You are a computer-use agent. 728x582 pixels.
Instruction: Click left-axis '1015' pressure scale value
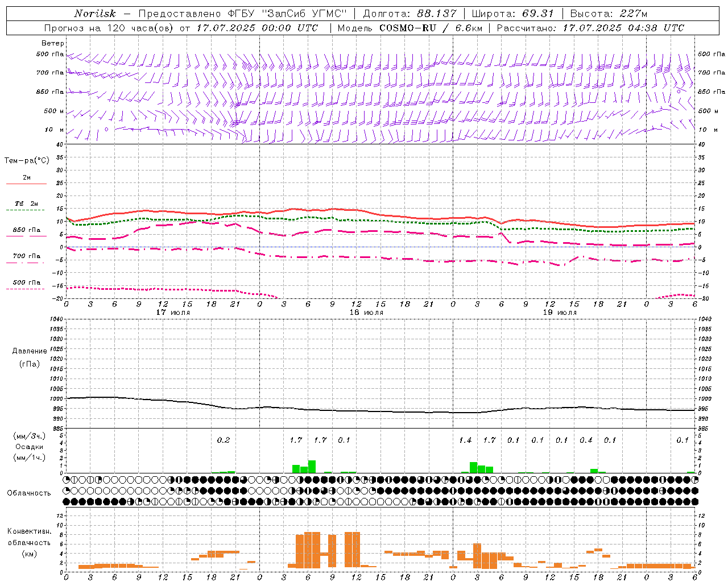57,369
